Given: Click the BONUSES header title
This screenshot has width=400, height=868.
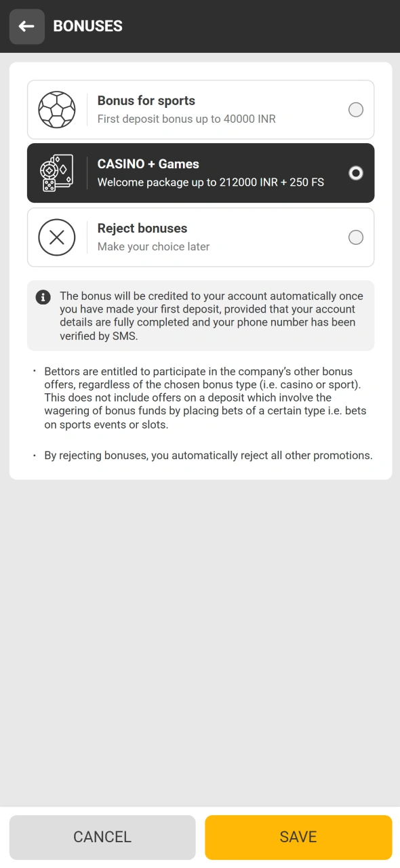Looking at the screenshot, I should [x=88, y=26].
